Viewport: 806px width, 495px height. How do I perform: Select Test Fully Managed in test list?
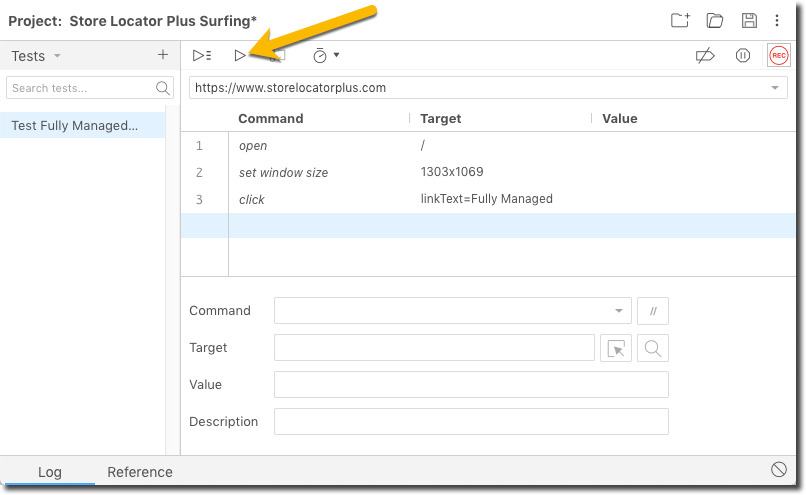pyautogui.click(x=75, y=126)
